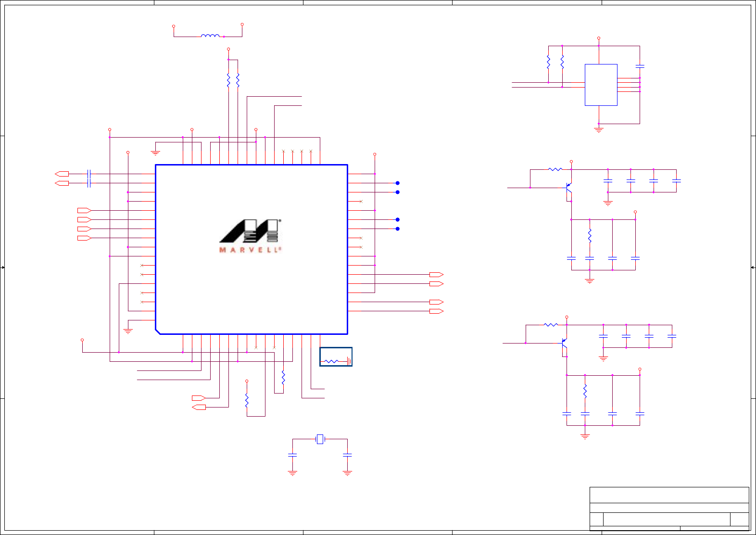This screenshot has height=535, width=756.
Task: Click the Marvell logo inside the chip
Action: pyautogui.click(x=250, y=236)
